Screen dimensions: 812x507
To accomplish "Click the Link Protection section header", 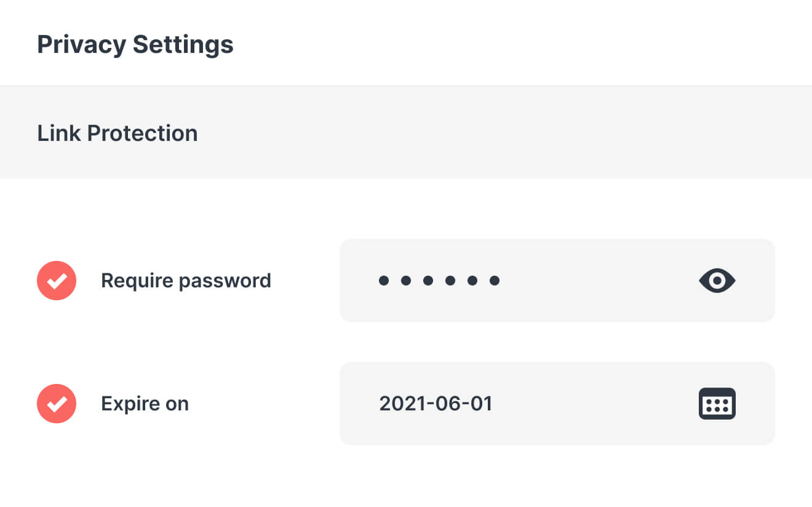I will [117, 133].
